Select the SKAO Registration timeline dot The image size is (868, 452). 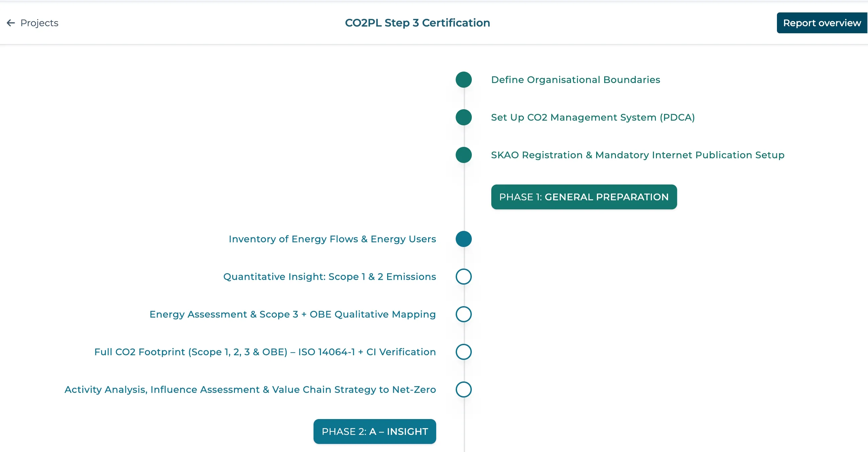463,155
